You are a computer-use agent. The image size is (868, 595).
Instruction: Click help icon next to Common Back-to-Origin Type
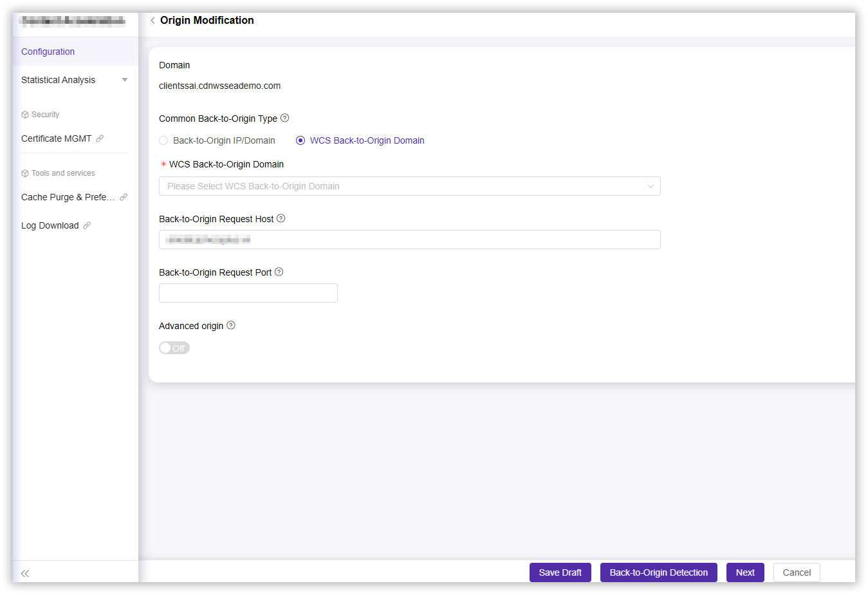click(x=285, y=118)
